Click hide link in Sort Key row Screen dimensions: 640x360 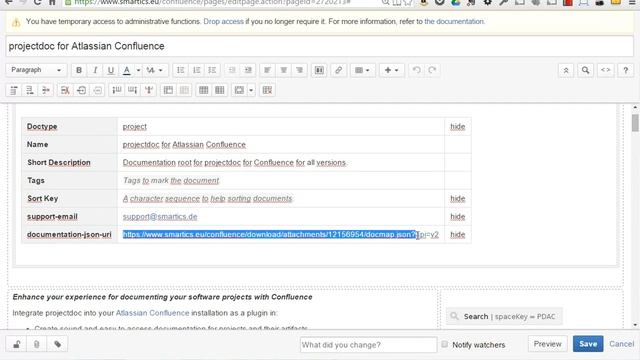458,198
